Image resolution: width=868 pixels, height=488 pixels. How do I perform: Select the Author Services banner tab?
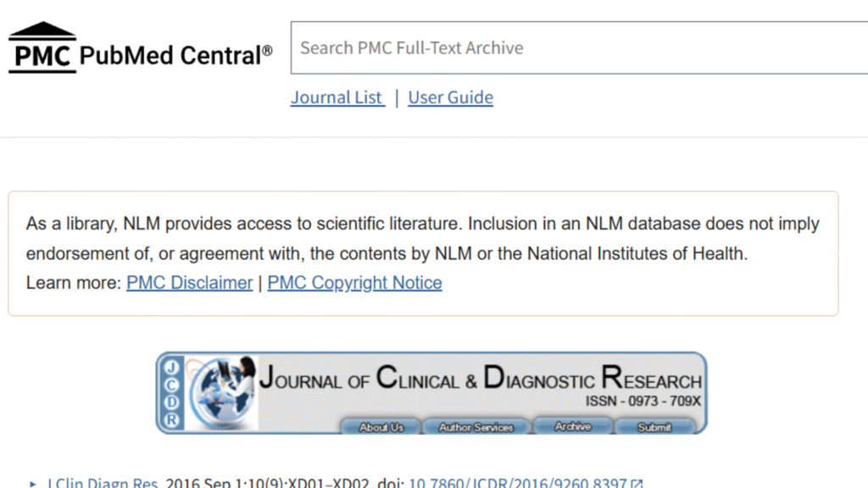coord(476,427)
